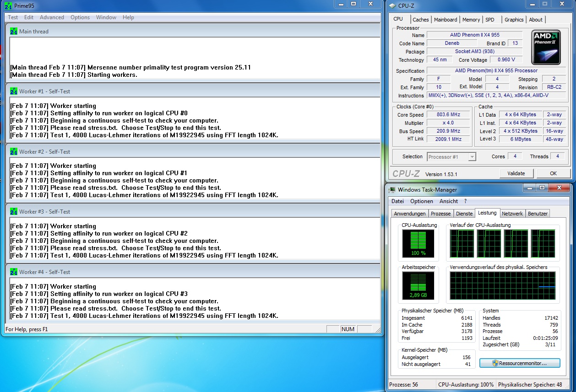Click the Laufzeit value 0:01:25:09
The image size is (576, 392).
coord(545,338)
